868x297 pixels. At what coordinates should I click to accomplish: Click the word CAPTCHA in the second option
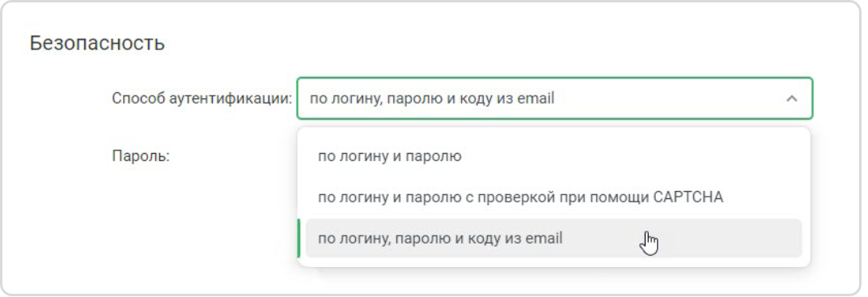(x=690, y=197)
